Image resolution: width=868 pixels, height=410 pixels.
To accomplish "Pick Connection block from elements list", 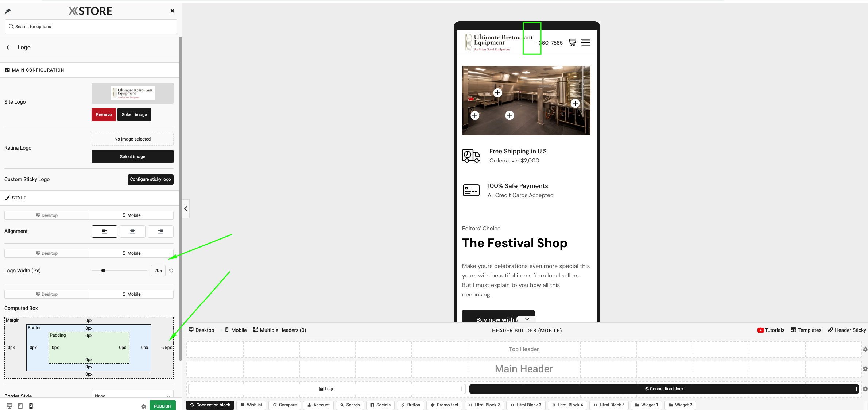I will click(210, 405).
